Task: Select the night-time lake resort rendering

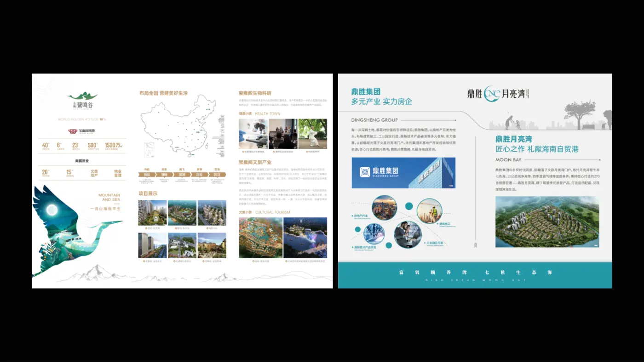Action: pyautogui.click(x=305, y=238)
